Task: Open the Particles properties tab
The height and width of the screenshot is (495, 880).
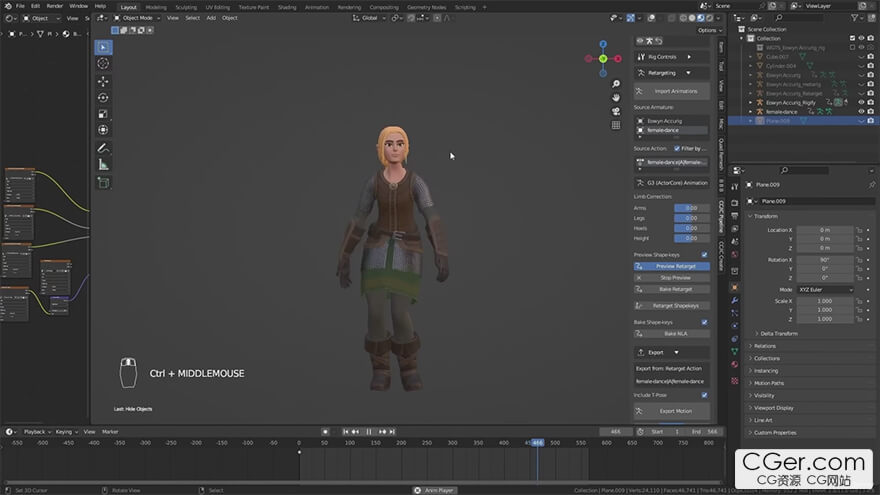Action: (x=735, y=313)
